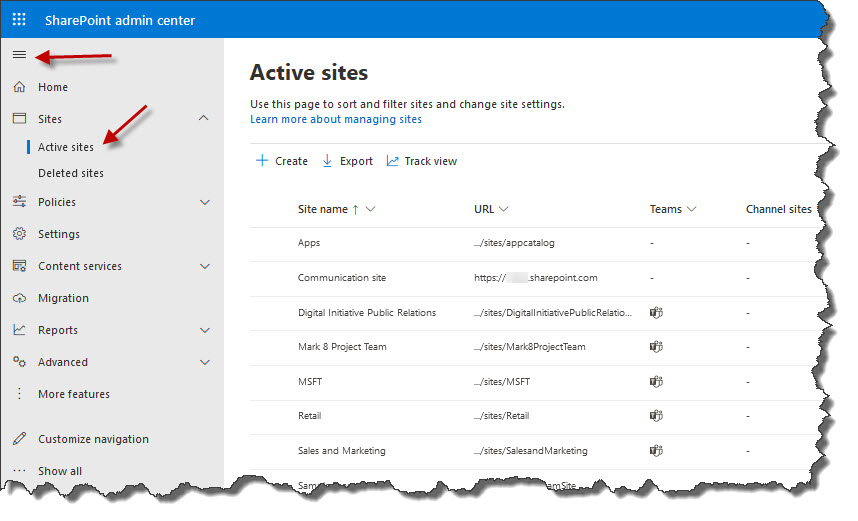The width and height of the screenshot is (858, 521).
Task: Open the Teams column dropdown
Action: [x=691, y=209]
